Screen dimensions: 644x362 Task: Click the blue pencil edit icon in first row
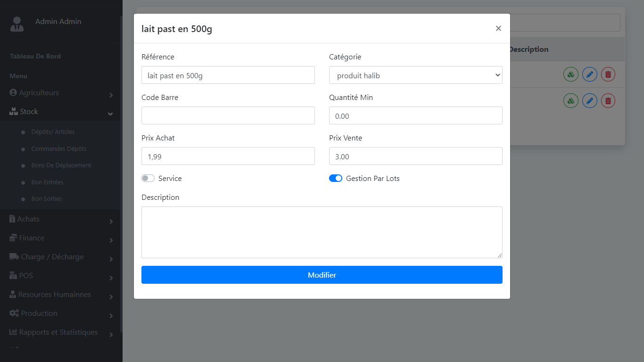590,74
